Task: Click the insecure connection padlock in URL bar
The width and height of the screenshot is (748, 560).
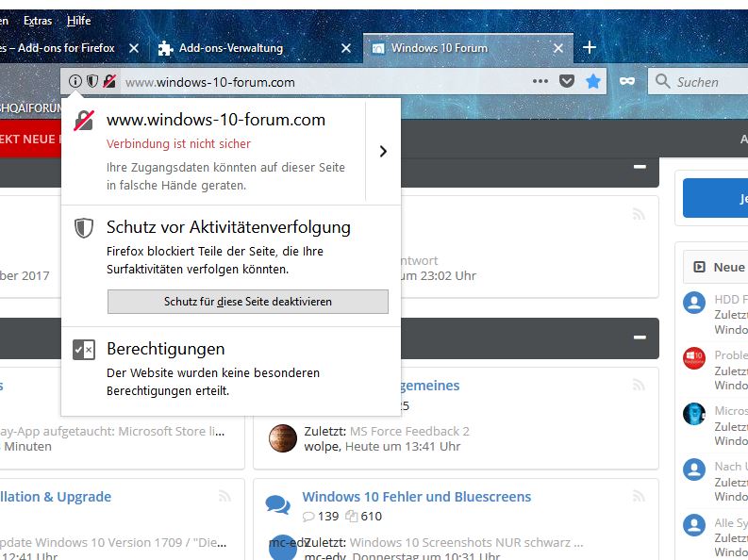Action: point(109,81)
